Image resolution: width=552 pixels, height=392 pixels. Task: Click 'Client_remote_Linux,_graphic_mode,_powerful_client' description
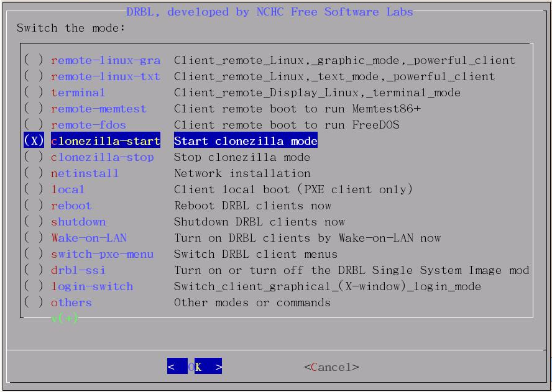pyautogui.click(x=344, y=60)
